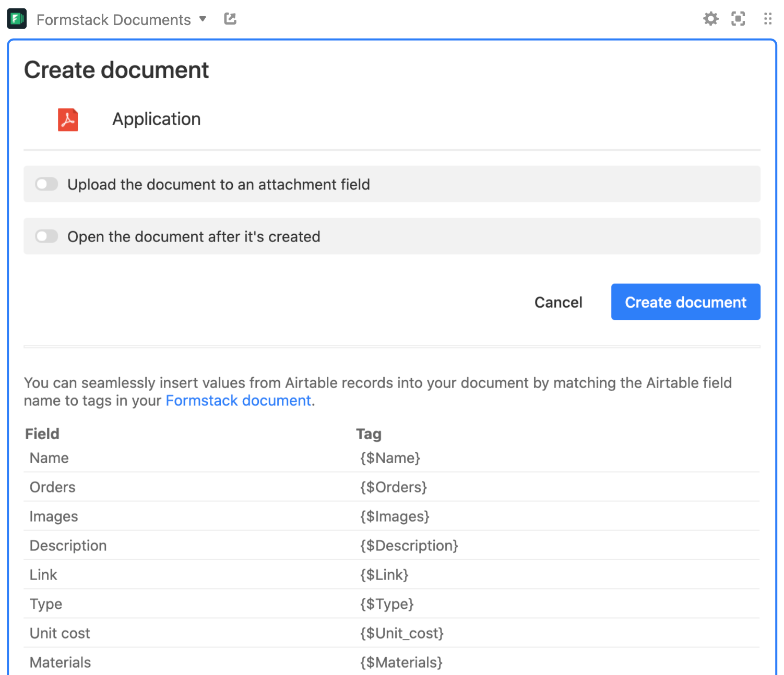Enable upload to attachment field toggle
This screenshot has height=675, width=784.
(46, 184)
